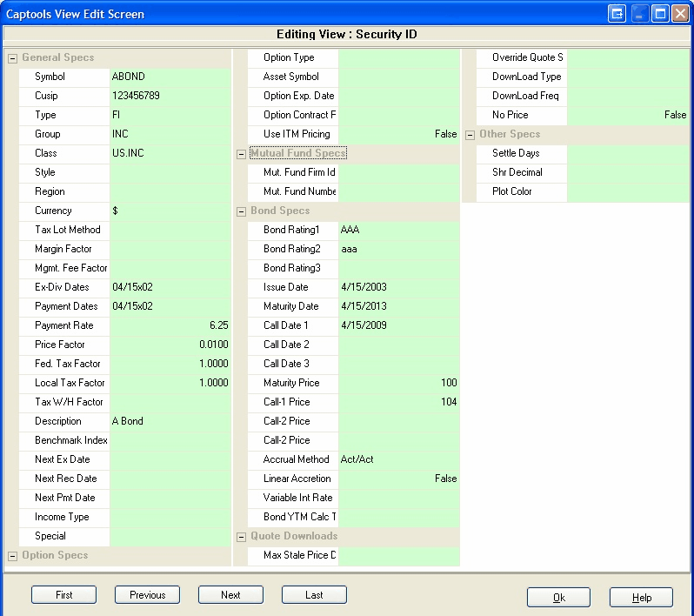The image size is (694, 616).
Task: Click the Accrual Method Act/Act field
Action: pos(398,459)
